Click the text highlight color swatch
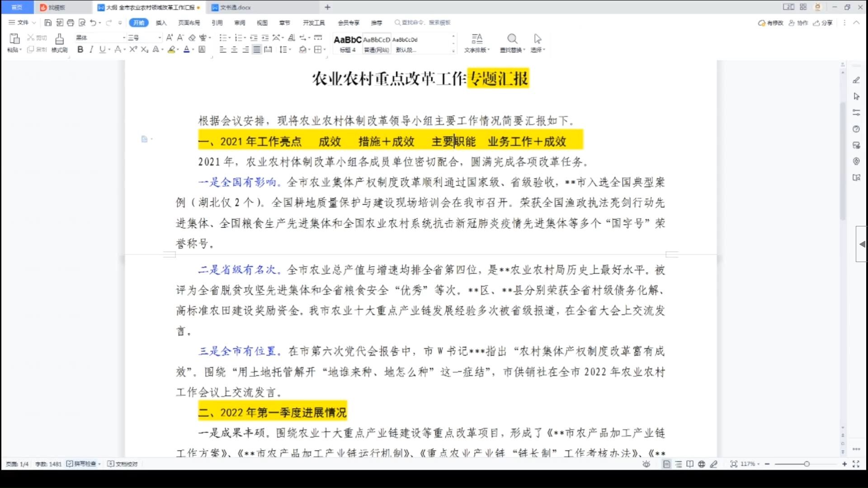868x488 pixels. [171, 50]
